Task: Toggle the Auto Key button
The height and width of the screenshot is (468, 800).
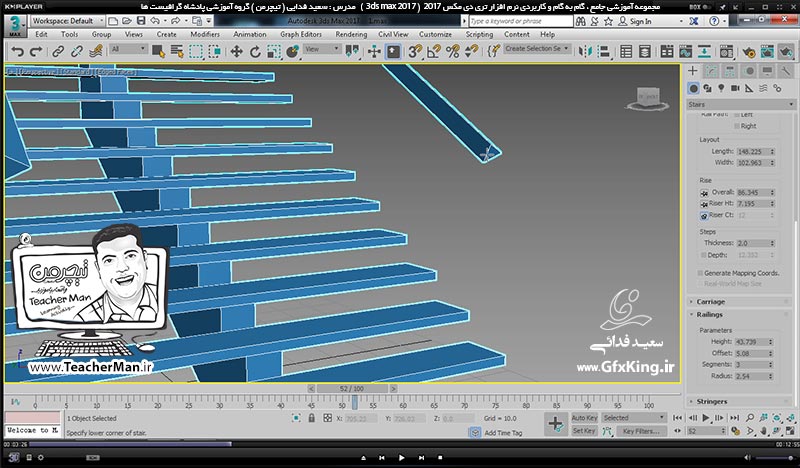Action: pos(584,417)
